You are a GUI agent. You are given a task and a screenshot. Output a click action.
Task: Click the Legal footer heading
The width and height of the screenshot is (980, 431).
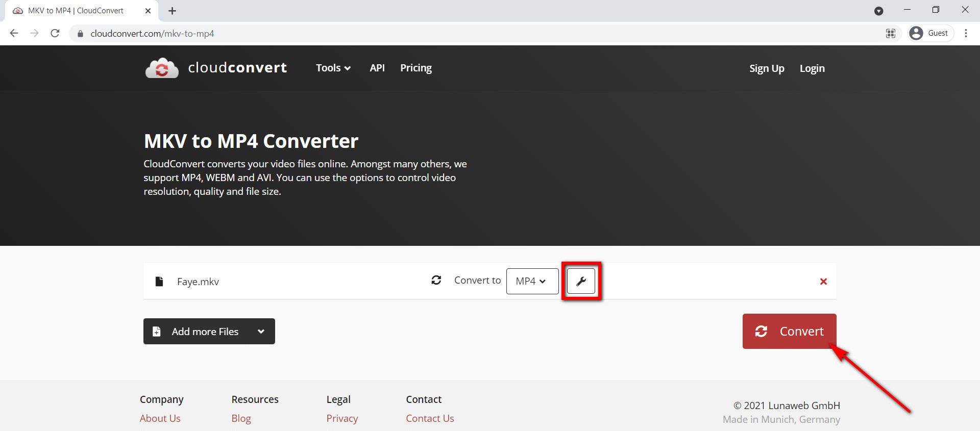338,399
